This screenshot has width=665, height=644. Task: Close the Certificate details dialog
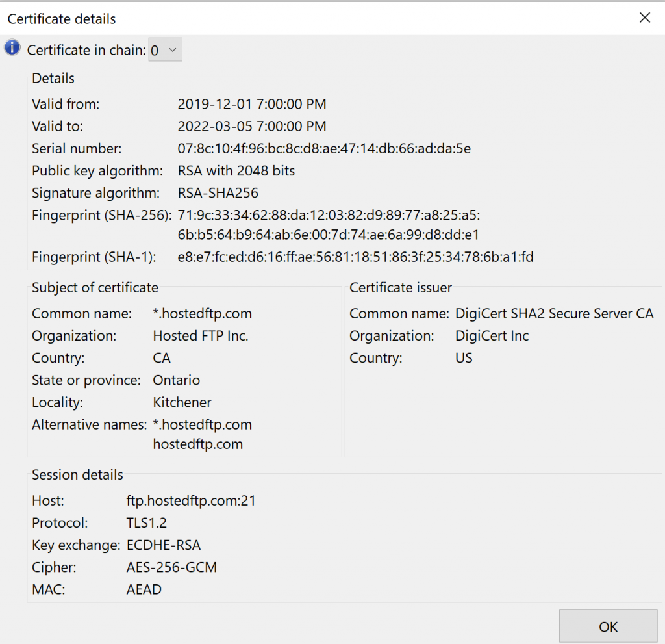pos(645,18)
